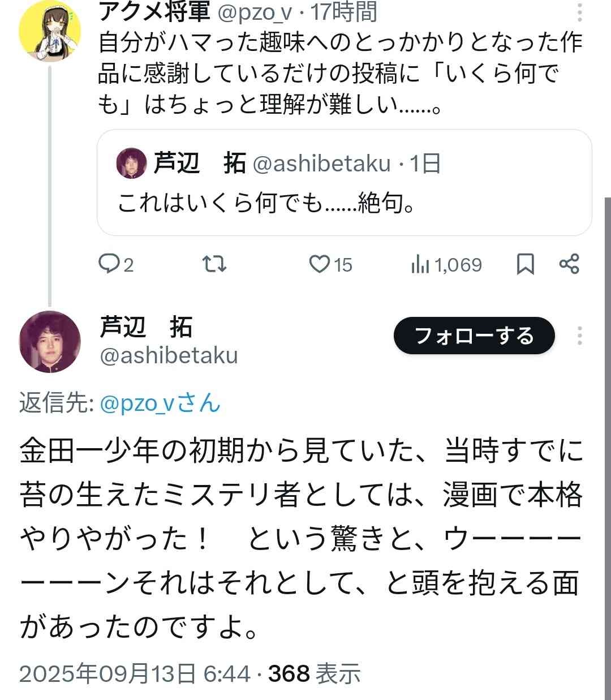
Task: Click the アクメ将軍 display name
Action: pos(154,12)
